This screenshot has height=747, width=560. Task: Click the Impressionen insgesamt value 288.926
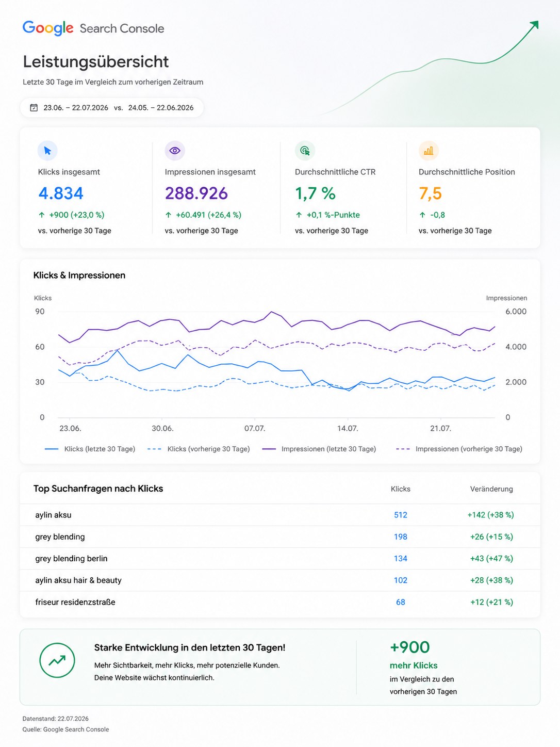(x=196, y=193)
